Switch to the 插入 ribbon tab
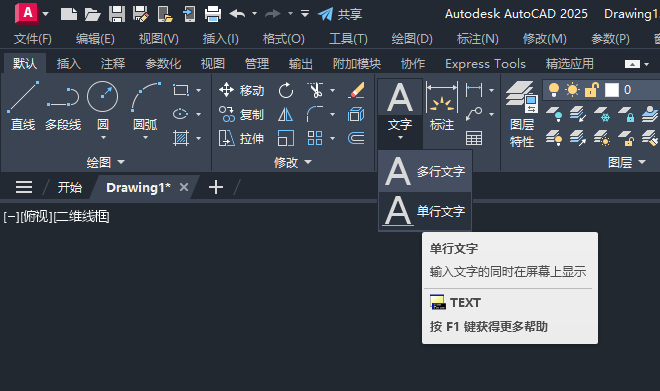Image resolution: width=660 pixels, height=391 pixels. (x=69, y=64)
